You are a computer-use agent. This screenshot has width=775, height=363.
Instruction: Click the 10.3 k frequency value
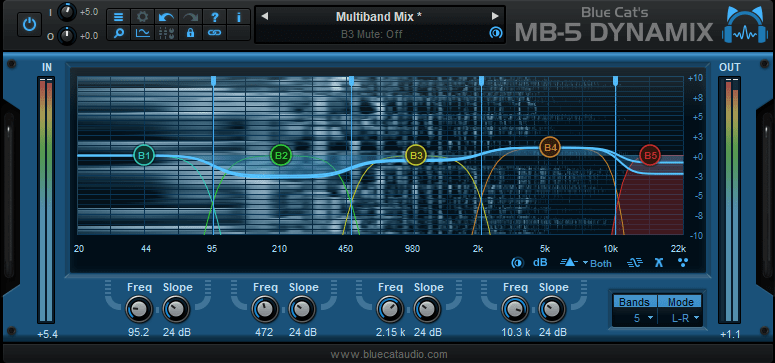(x=515, y=332)
